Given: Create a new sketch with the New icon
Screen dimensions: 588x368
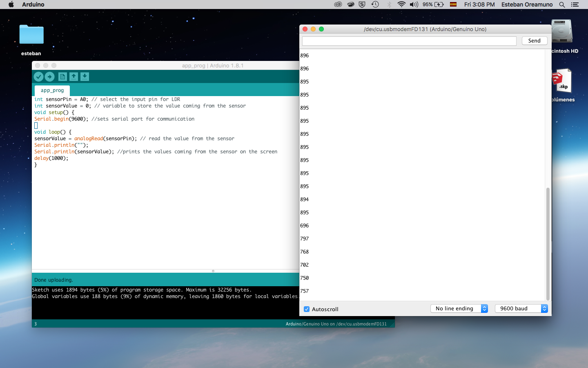Looking at the screenshot, I should tap(62, 76).
